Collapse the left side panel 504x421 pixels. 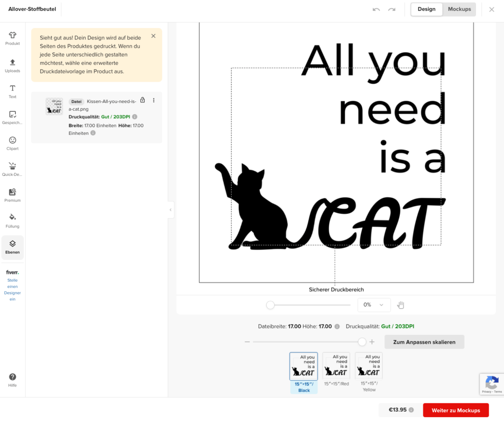click(x=170, y=210)
